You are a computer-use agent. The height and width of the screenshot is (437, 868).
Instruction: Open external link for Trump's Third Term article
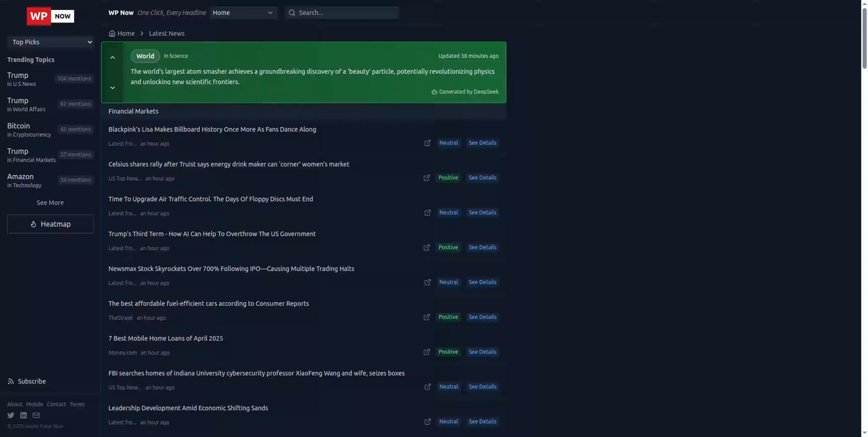click(427, 247)
